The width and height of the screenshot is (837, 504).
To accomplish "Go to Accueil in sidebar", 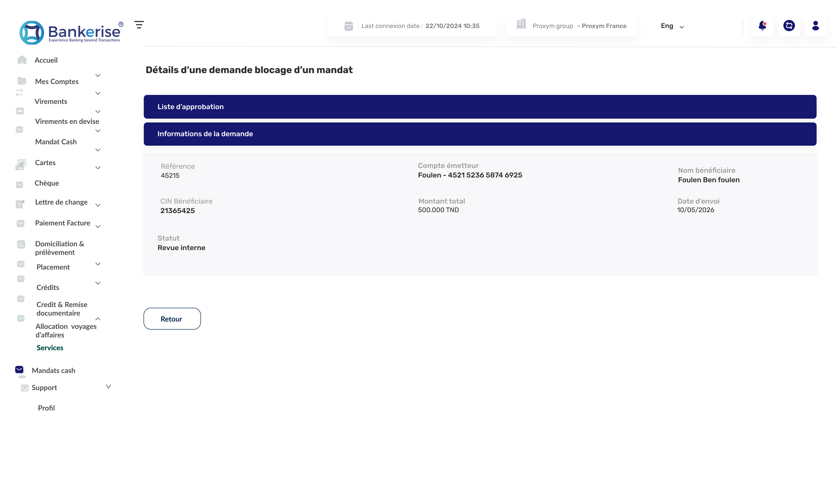I will [x=46, y=60].
